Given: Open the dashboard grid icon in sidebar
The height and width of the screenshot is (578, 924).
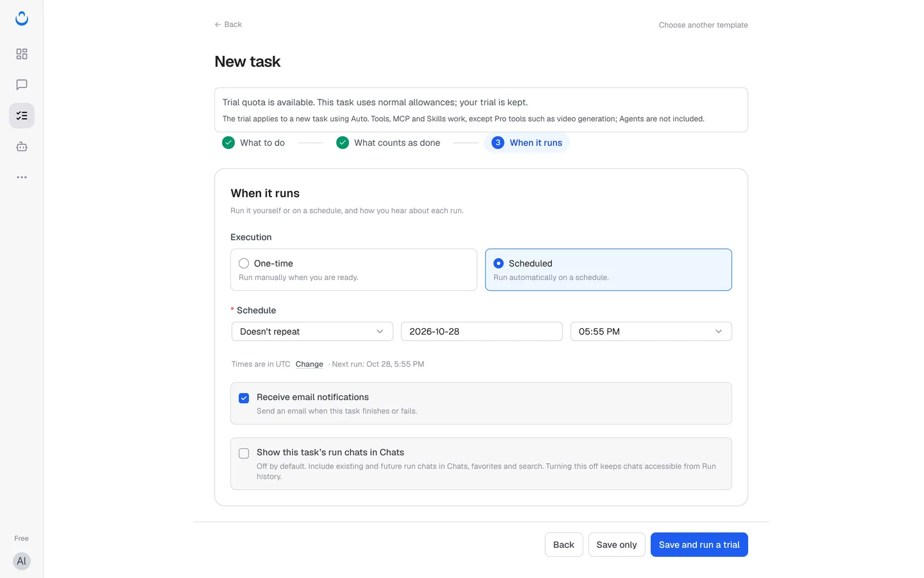Looking at the screenshot, I should coord(22,54).
